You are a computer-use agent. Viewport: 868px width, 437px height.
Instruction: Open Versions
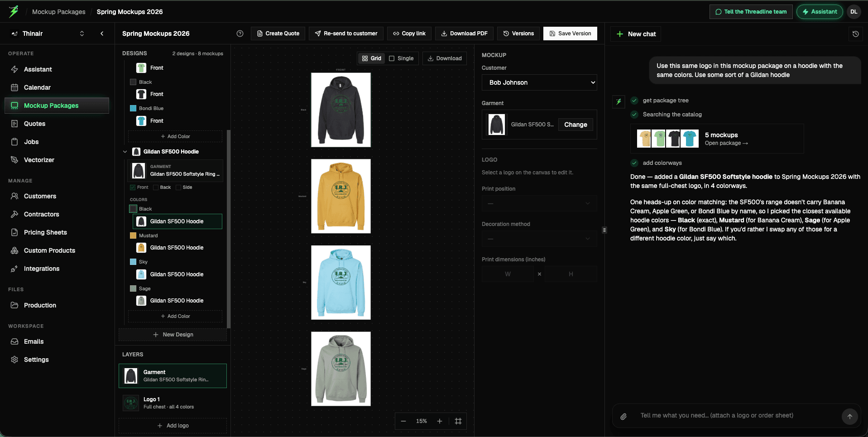point(518,34)
